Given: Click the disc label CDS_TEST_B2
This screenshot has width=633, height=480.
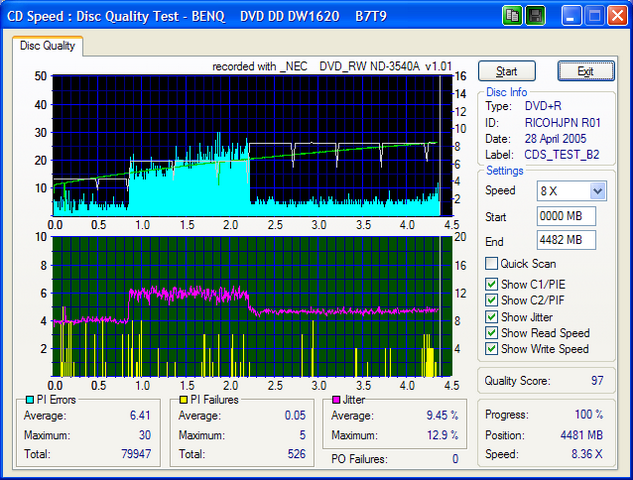Looking at the screenshot, I should tap(562, 155).
